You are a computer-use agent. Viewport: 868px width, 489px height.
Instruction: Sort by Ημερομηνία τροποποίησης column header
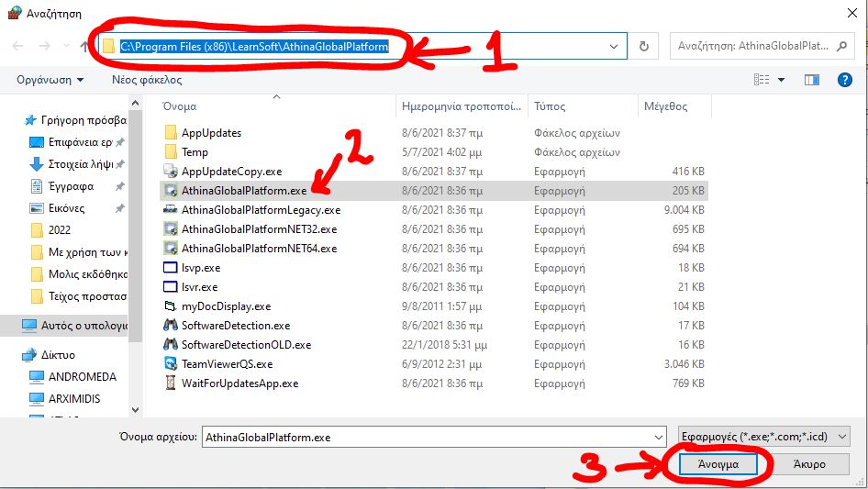(462, 106)
